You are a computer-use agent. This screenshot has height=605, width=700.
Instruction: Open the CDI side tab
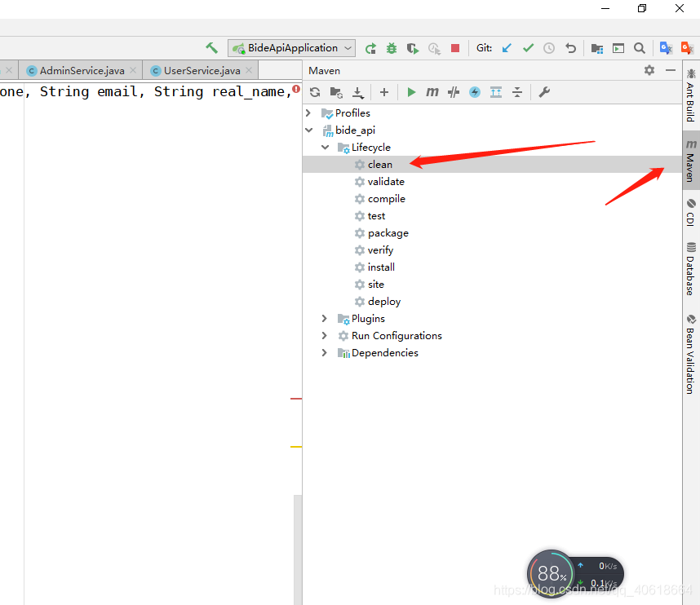coord(691,213)
